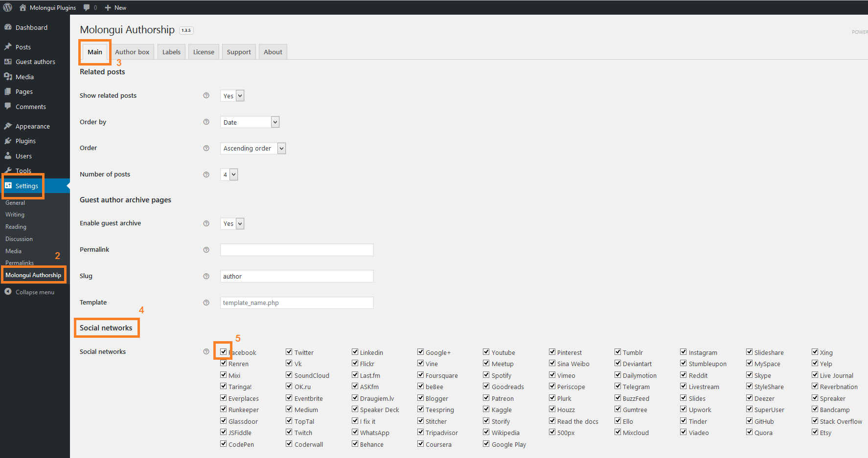868x458 pixels.
Task: Show help for Enable guest archive
Action: tap(206, 223)
